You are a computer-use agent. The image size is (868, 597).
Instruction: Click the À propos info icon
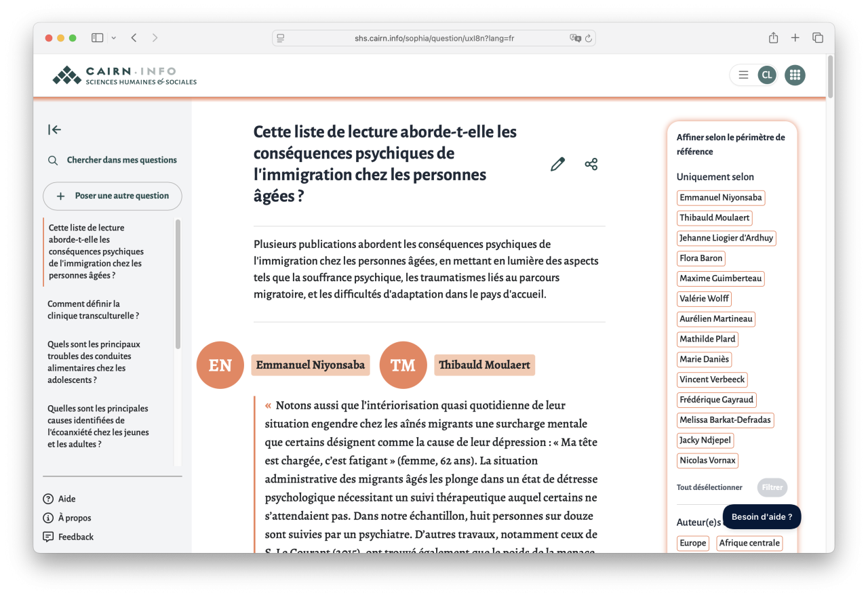point(47,518)
